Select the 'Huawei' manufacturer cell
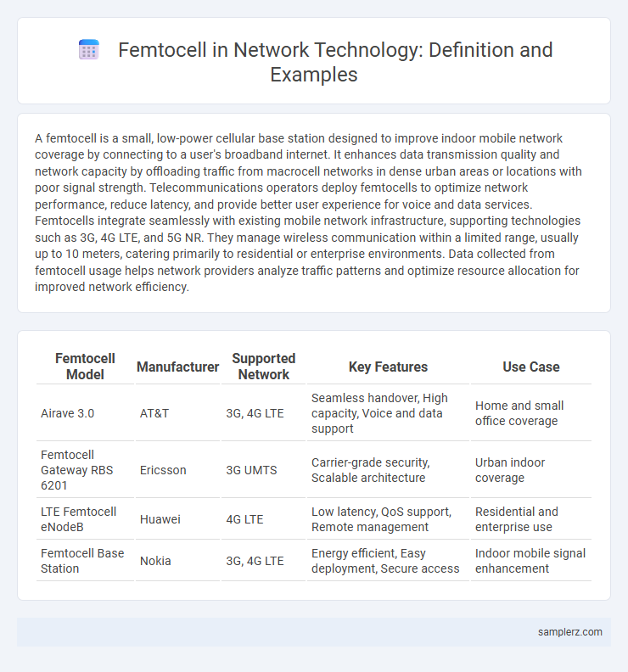The image size is (628, 672). [177, 519]
